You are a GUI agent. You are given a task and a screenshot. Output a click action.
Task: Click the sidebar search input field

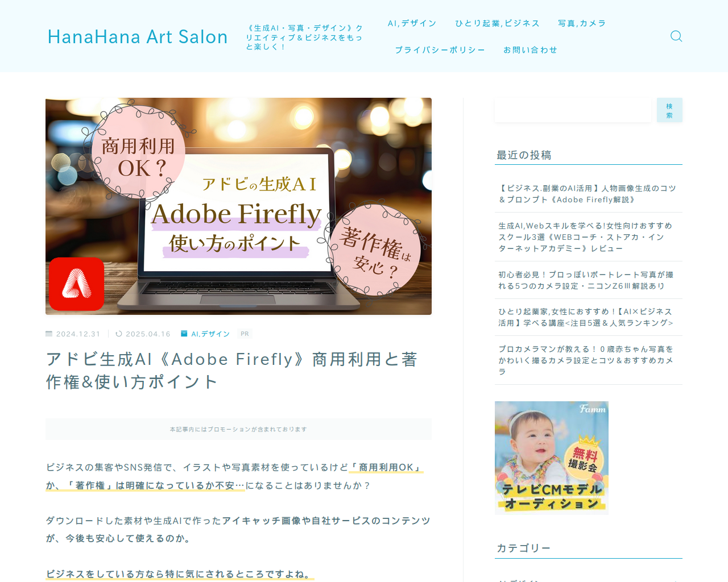coord(573,110)
